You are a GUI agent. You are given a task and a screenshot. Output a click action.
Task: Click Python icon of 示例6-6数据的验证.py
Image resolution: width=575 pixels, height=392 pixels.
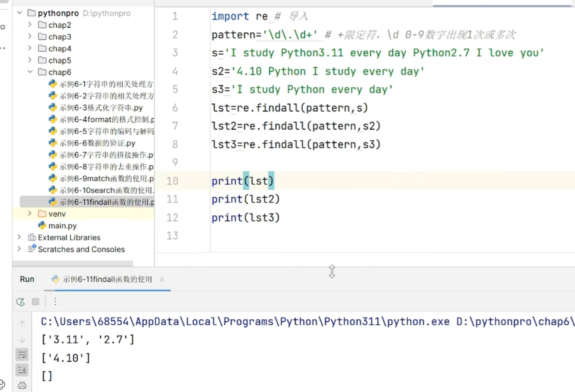(x=53, y=143)
